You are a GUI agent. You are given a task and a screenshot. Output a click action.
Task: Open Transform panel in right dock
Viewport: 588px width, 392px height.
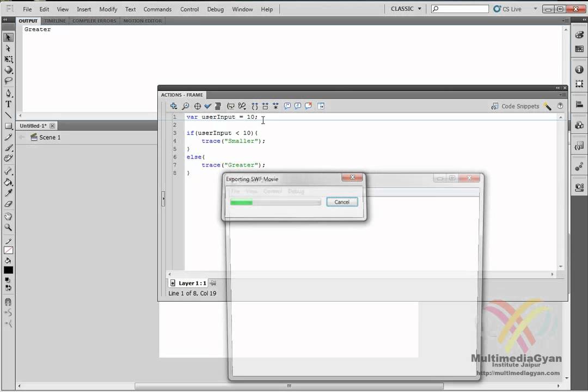(579, 84)
